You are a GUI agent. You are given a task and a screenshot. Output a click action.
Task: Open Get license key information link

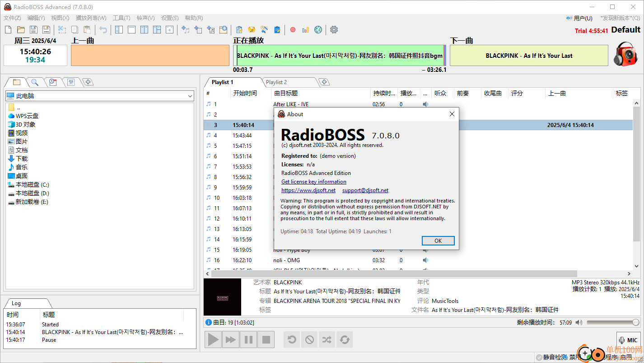pyautogui.click(x=314, y=182)
